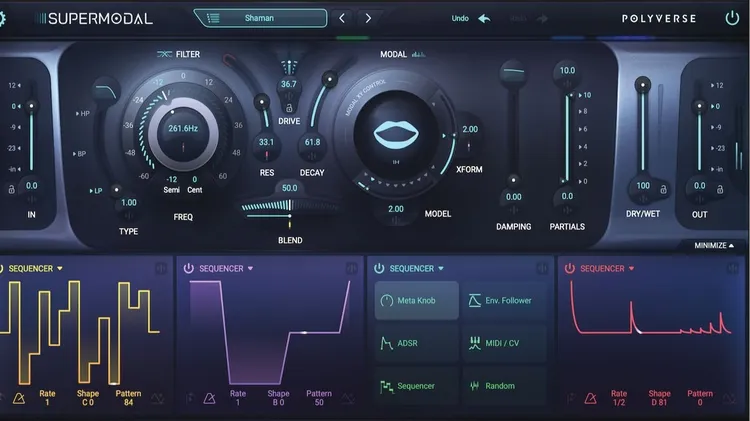Click the upper PARTIALS value 10.0
The height and width of the screenshot is (421, 750).
coord(567,70)
